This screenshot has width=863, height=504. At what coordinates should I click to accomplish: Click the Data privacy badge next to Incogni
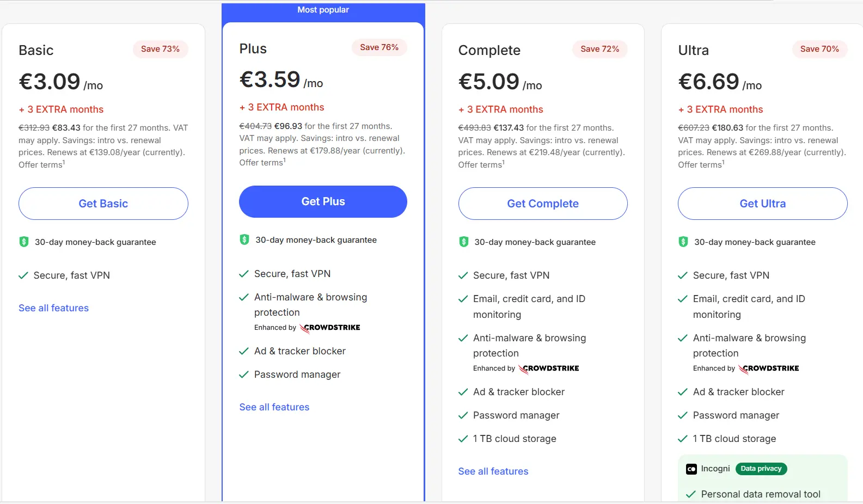coord(761,469)
